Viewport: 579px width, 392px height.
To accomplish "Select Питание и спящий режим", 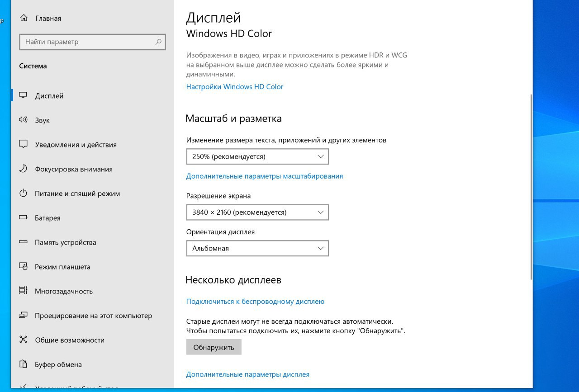I will coord(92,193).
